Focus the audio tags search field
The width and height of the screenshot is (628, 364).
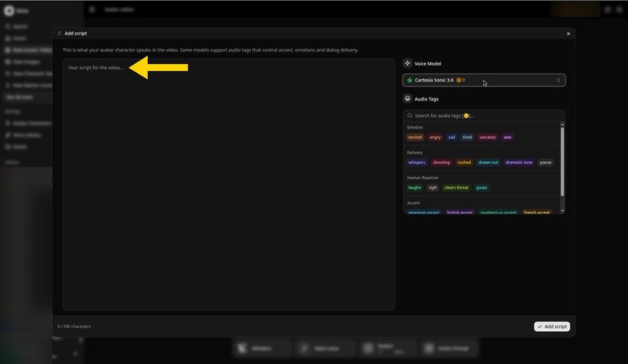[x=484, y=115]
